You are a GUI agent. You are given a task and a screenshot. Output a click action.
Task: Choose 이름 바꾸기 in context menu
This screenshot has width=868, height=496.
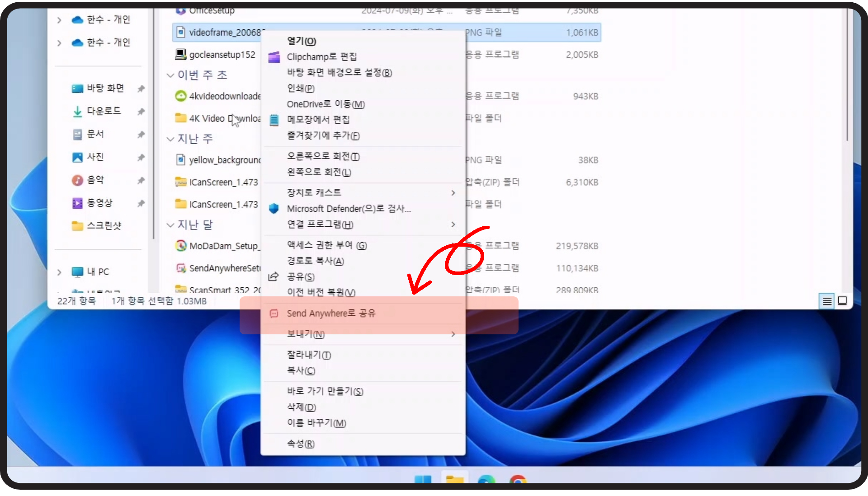(316, 423)
